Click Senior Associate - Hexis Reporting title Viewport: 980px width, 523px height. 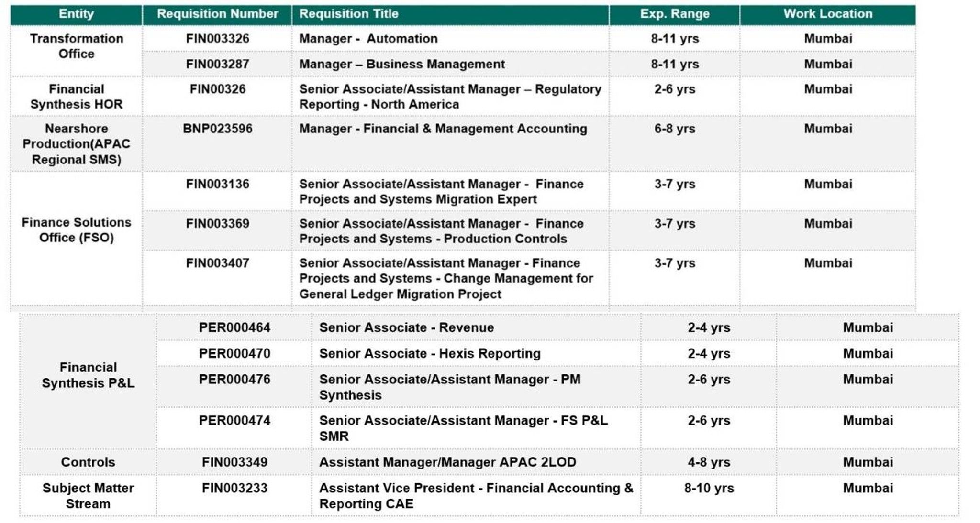(430, 354)
